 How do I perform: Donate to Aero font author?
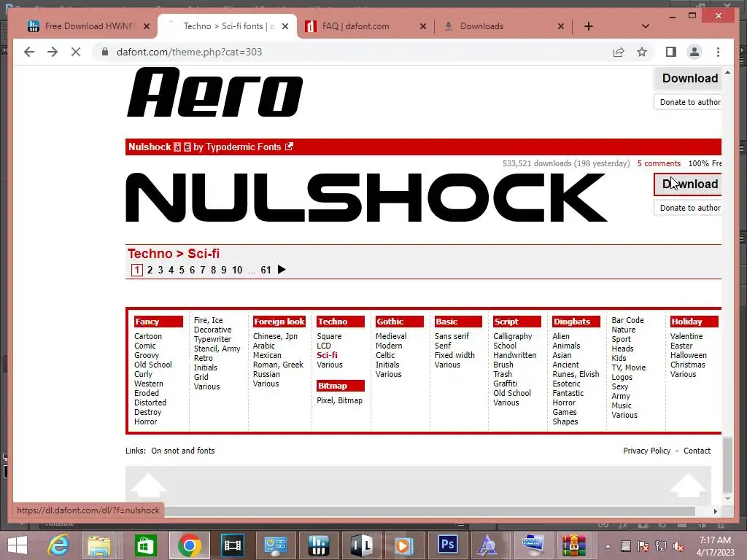point(689,102)
